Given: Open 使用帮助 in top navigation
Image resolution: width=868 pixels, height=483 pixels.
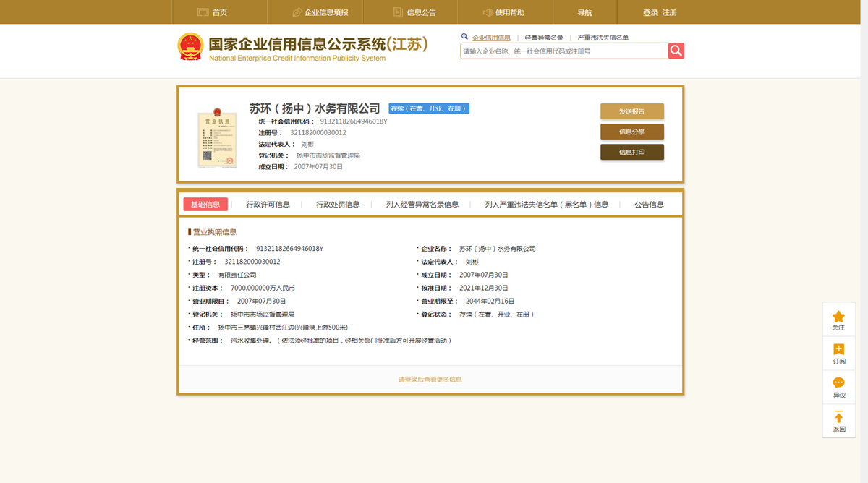Looking at the screenshot, I should click(x=503, y=12).
